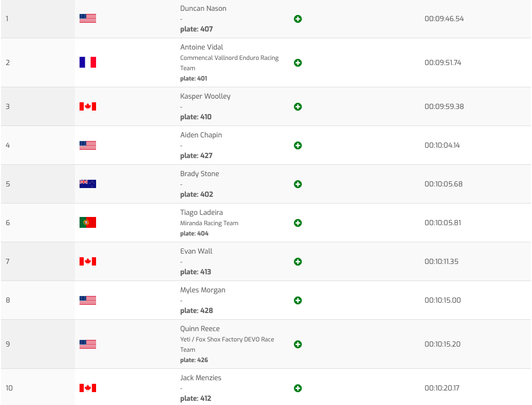Image resolution: width=532 pixels, height=405 pixels.
Task: Click the Kasper Woolley rider name
Action: 205,96
